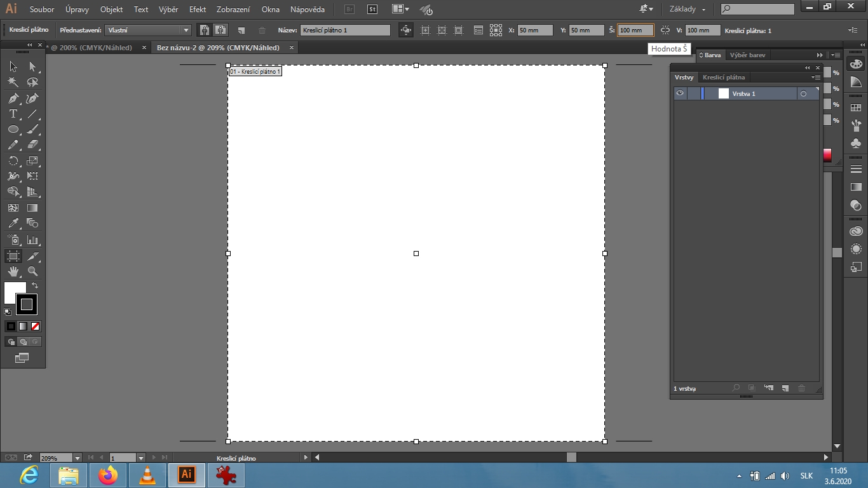Create a new layer in Vrstvy panel
This screenshot has height=488, width=868.
pyautogui.click(x=785, y=388)
